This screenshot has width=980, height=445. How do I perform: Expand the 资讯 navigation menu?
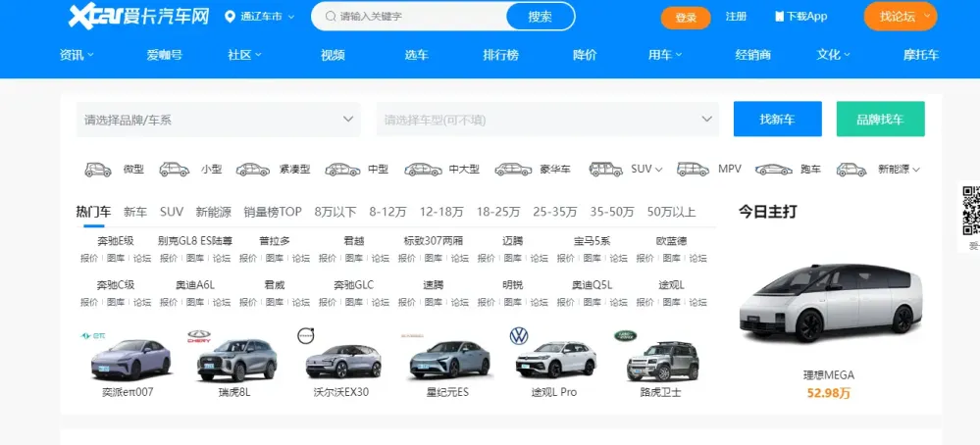click(x=77, y=55)
